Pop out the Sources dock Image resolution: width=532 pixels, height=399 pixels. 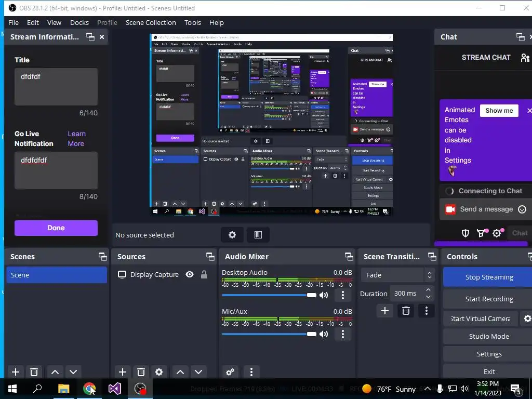click(x=210, y=257)
